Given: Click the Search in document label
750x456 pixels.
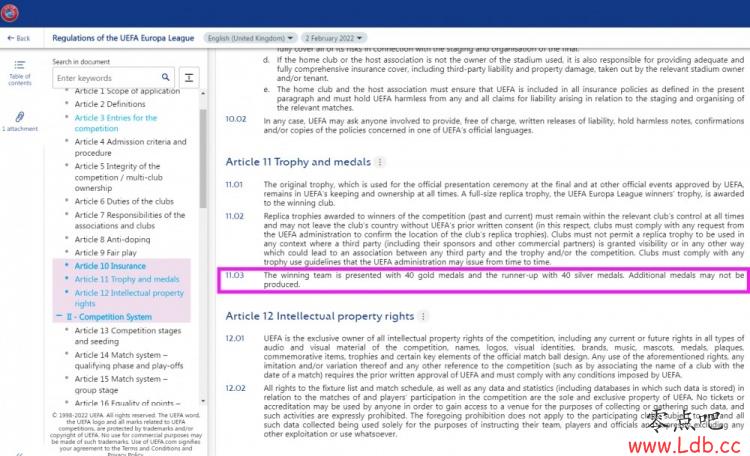Looking at the screenshot, I should click(x=81, y=62).
